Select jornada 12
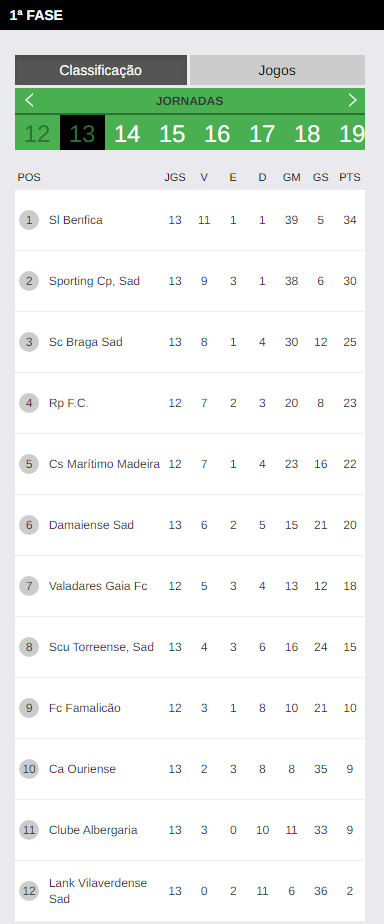The width and height of the screenshot is (384, 924). coord(37,133)
